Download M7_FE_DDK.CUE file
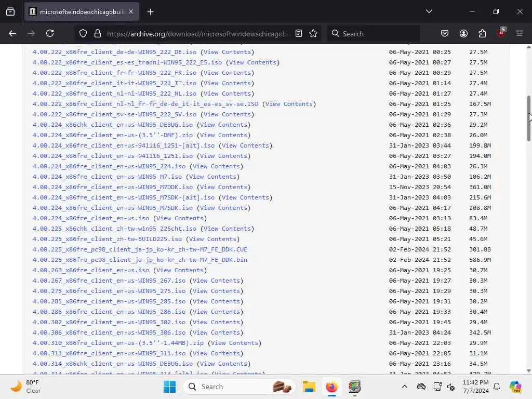 click(140, 249)
